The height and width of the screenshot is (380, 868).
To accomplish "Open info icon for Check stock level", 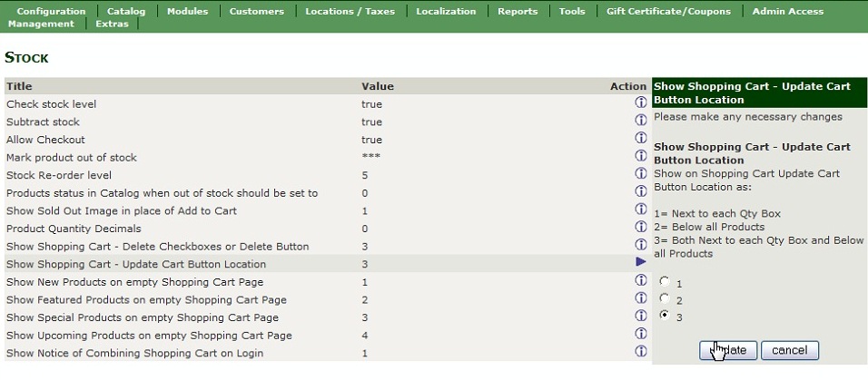I will [640, 102].
